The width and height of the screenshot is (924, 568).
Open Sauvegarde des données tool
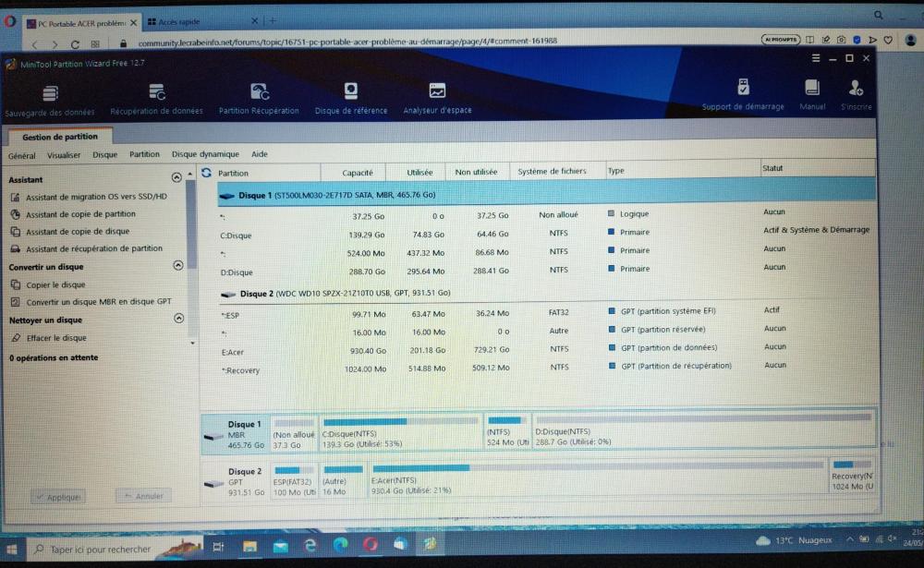[x=50, y=100]
